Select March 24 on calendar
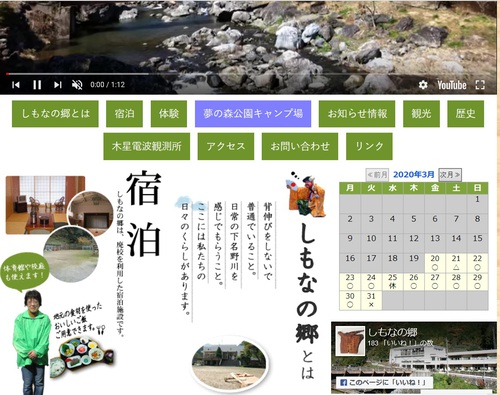 371,282
